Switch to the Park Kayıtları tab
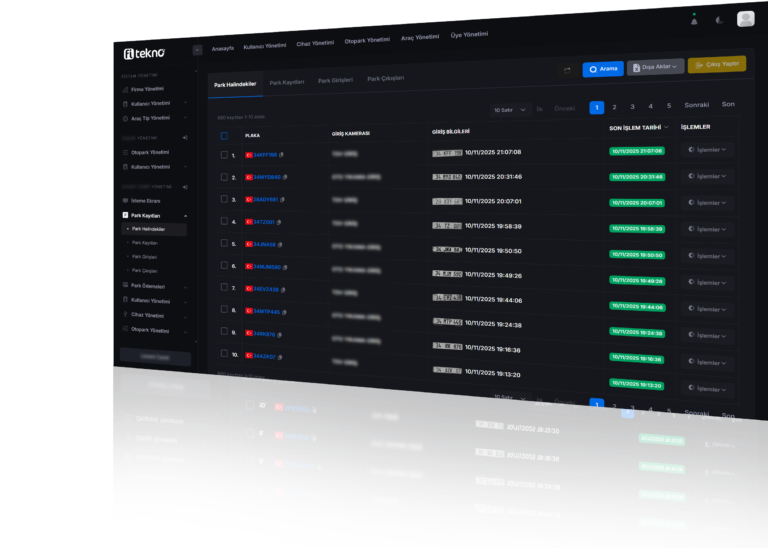 [286, 82]
